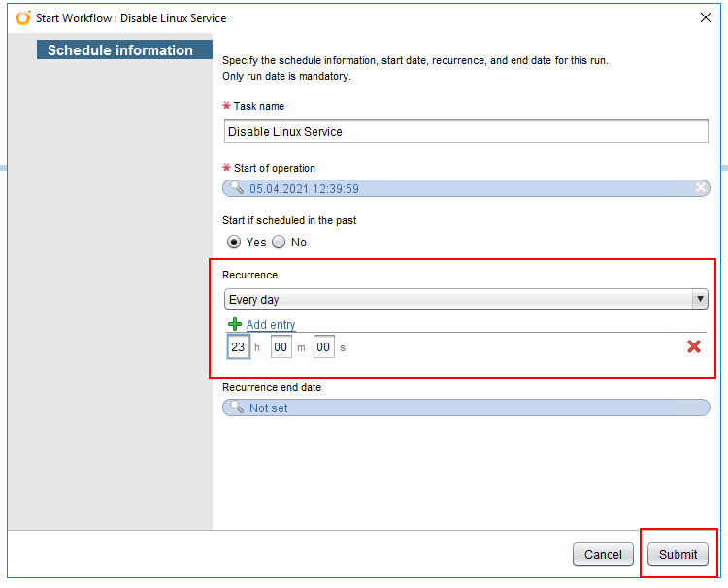Select Yes for start if scheduled in past
Image resolution: width=728 pixels, height=588 pixels.
click(x=234, y=243)
